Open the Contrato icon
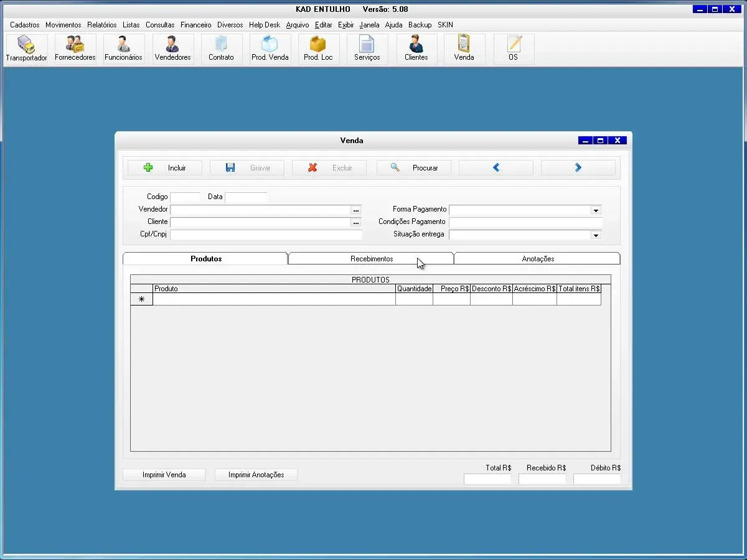This screenshot has width=747, height=560. click(x=221, y=49)
